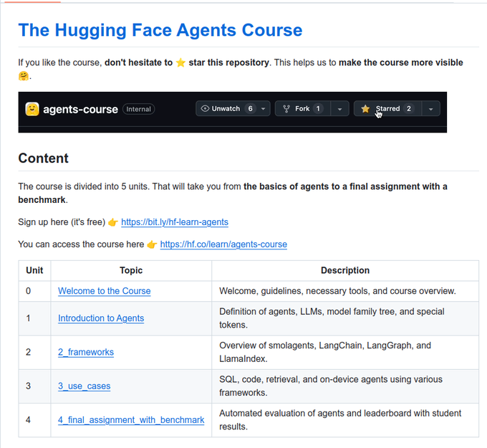The image size is (487, 448).
Task: Click the Internal badge in banner
Action: [x=138, y=109]
